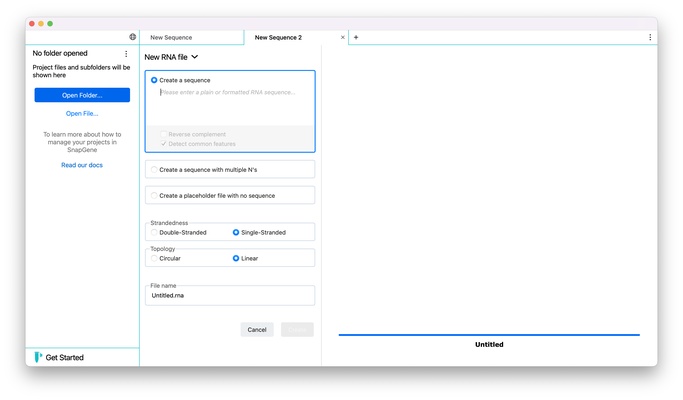Choose Circular topology
Viewport: 683px width, 400px height.
154,258
